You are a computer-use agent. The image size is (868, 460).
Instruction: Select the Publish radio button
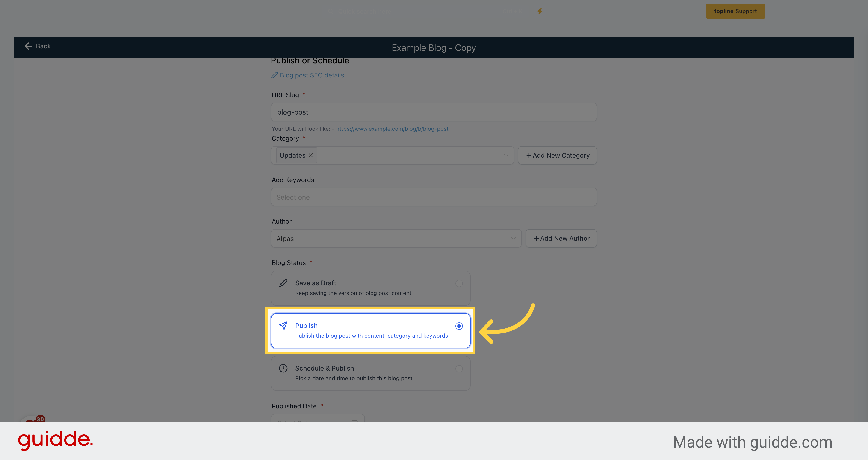coord(459,326)
